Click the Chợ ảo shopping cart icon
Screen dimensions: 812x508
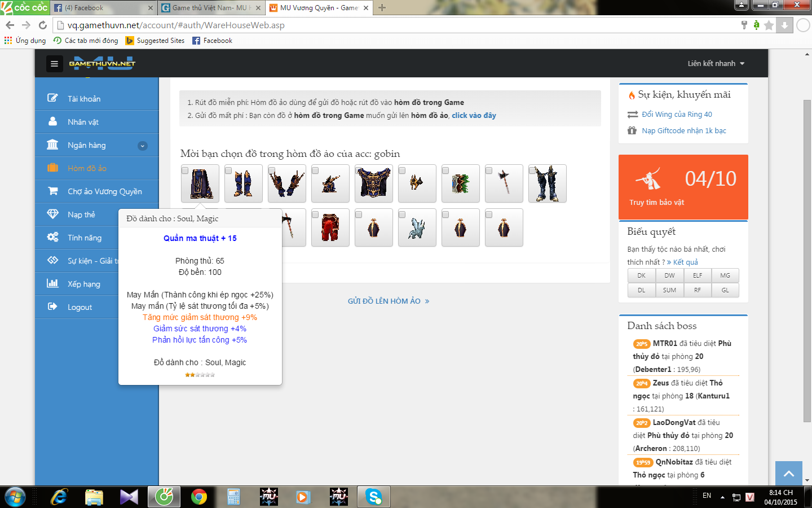coord(52,191)
